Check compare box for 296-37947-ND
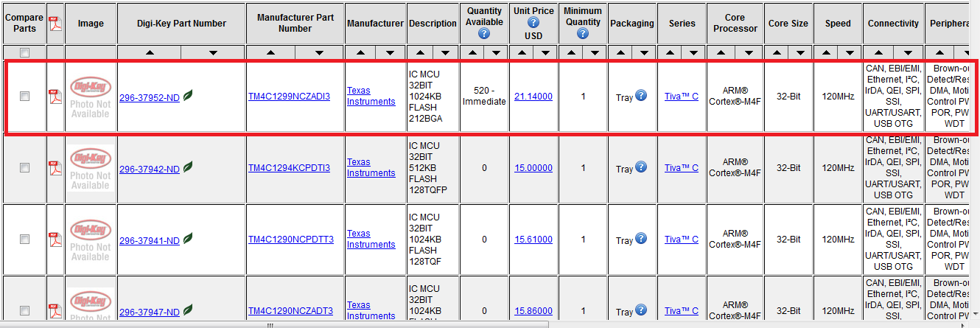Screen dimensions: 980x328 [x=24, y=310]
